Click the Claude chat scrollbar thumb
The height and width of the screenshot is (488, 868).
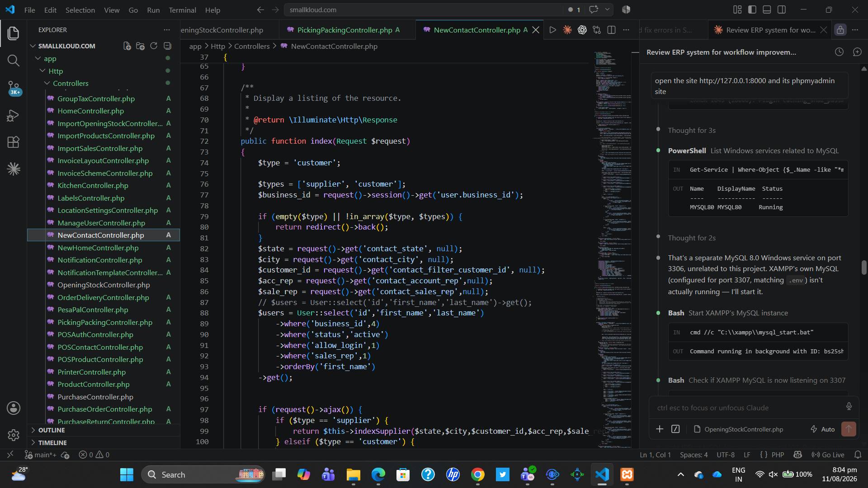click(x=864, y=267)
